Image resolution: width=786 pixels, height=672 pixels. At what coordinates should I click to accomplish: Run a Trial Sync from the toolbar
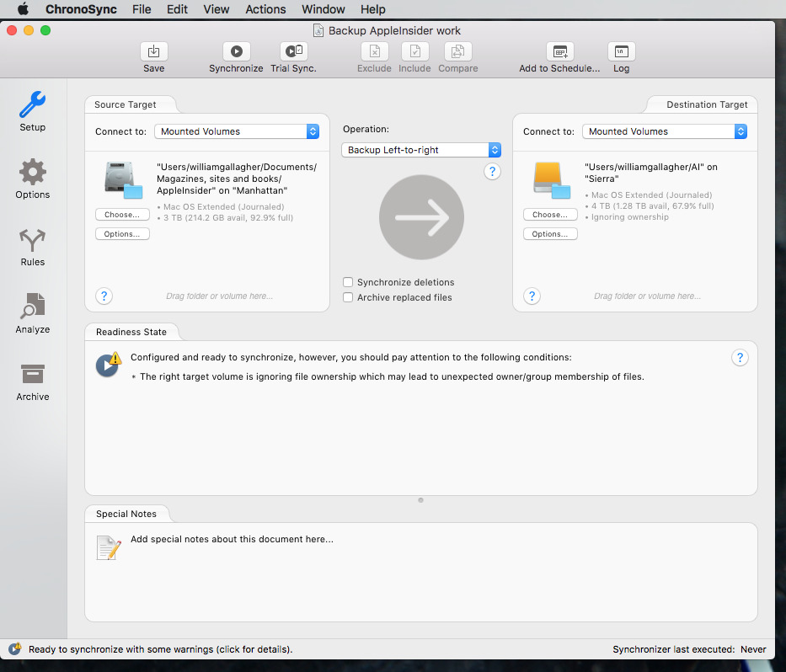[294, 51]
